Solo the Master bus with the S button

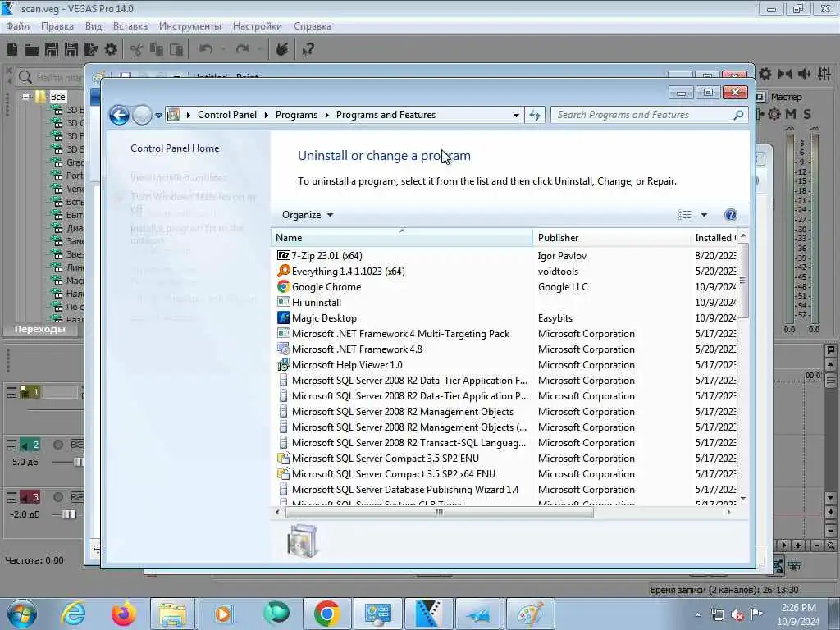[807, 113]
